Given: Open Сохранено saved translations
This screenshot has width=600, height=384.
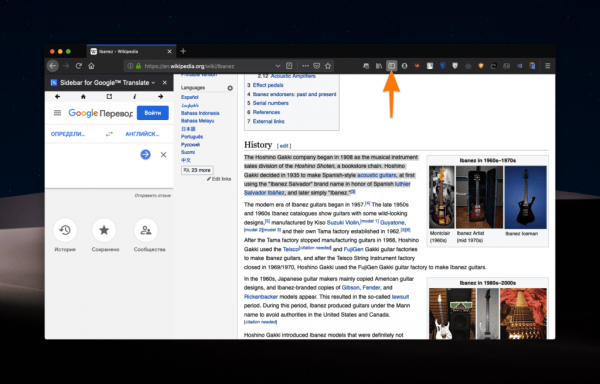Looking at the screenshot, I should click(104, 230).
